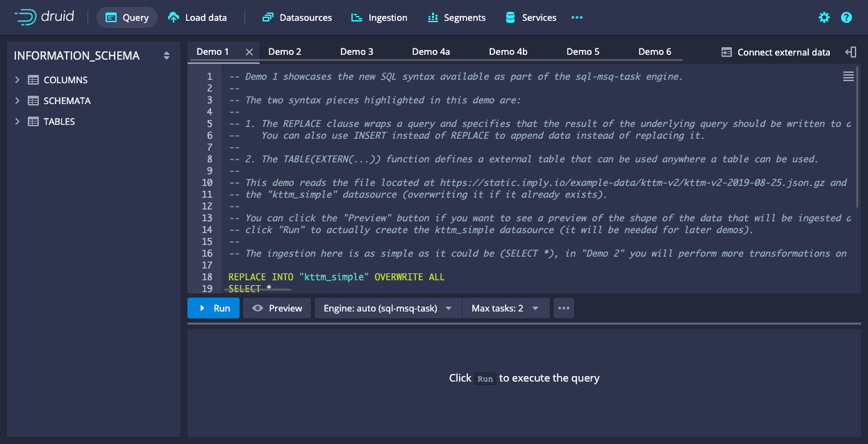
Task: Close the Demo 1 tab
Action: click(250, 51)
